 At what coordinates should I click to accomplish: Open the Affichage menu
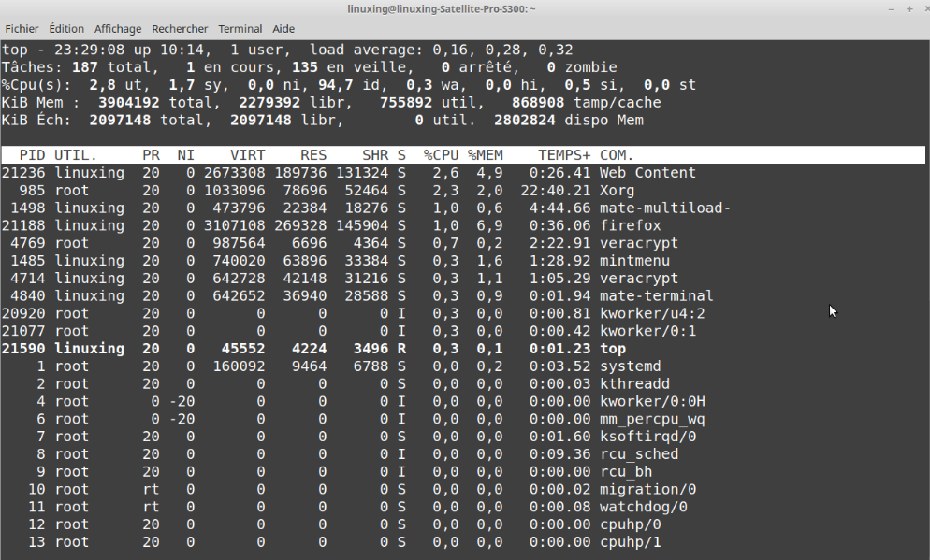tap(118, 29)
